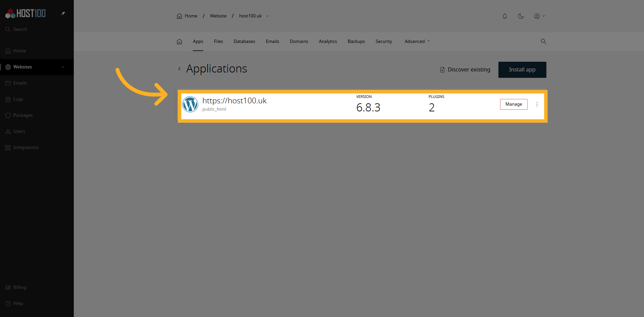Click the home icon in the tab bar
Image resolution: width=644 pixels, height=317 pixels.
[179, 42]
